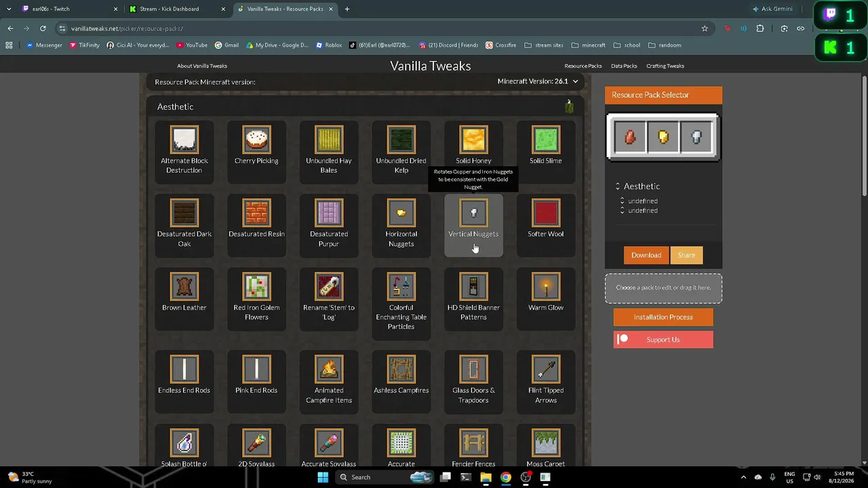Open the Crafting Tweaks section
868x488 pixels.
click(x=665, y=66)
